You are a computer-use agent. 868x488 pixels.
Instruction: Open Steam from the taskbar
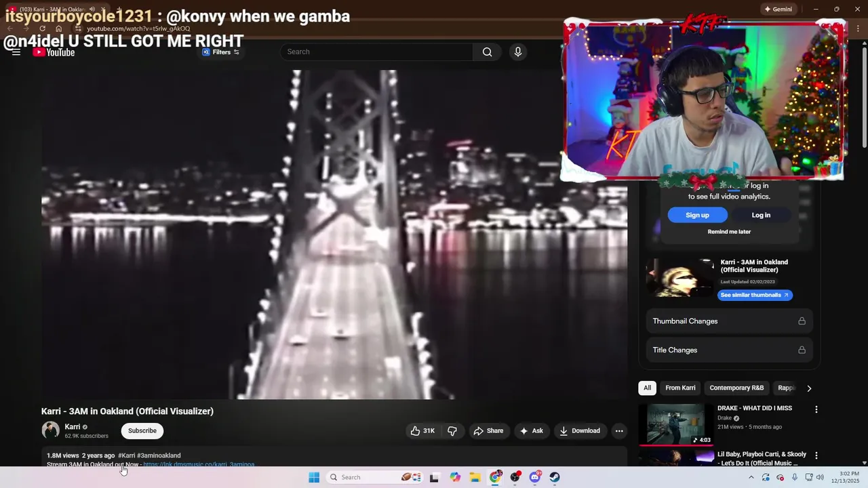click(555, 477)
